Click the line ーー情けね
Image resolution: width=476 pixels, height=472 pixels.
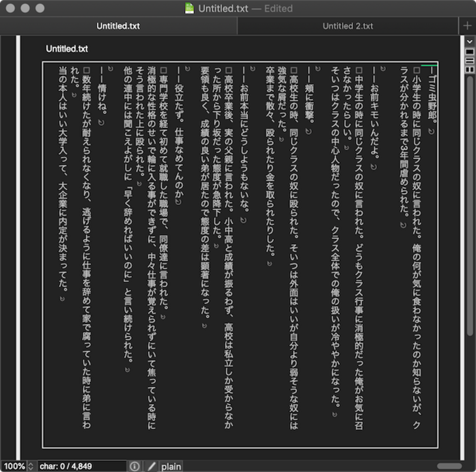(102, 96)
